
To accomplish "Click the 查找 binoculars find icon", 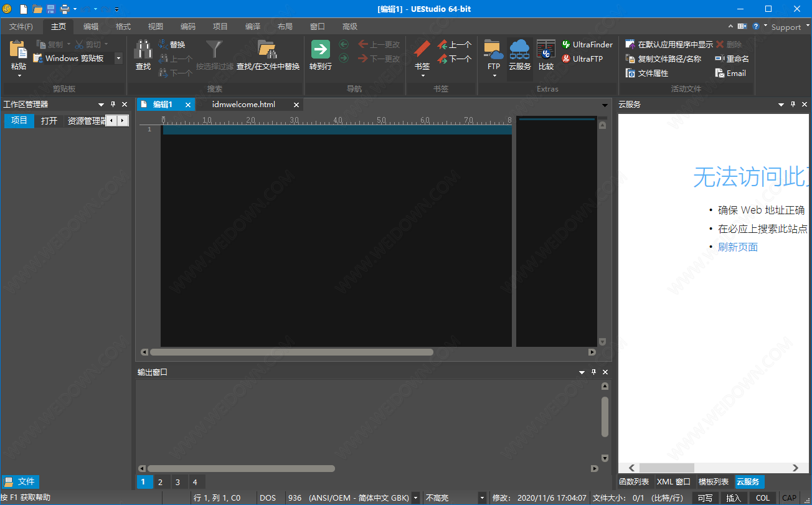I will coord(143,49).
